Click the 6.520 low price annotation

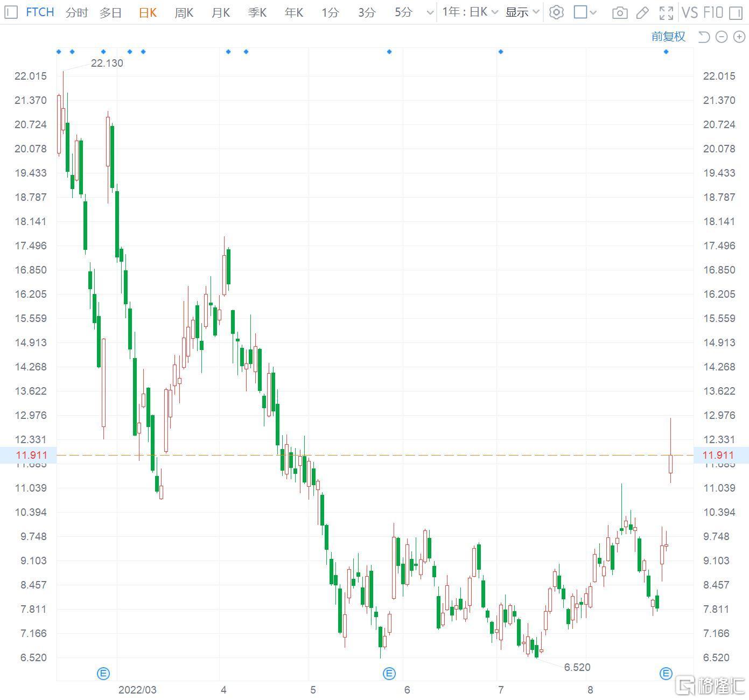point(577,667)
